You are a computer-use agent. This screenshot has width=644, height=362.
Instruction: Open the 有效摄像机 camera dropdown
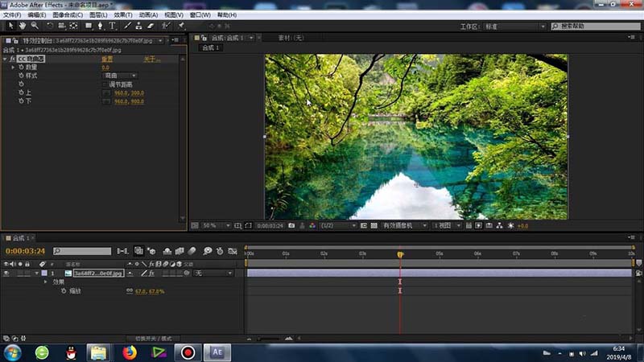click(405, 226)
